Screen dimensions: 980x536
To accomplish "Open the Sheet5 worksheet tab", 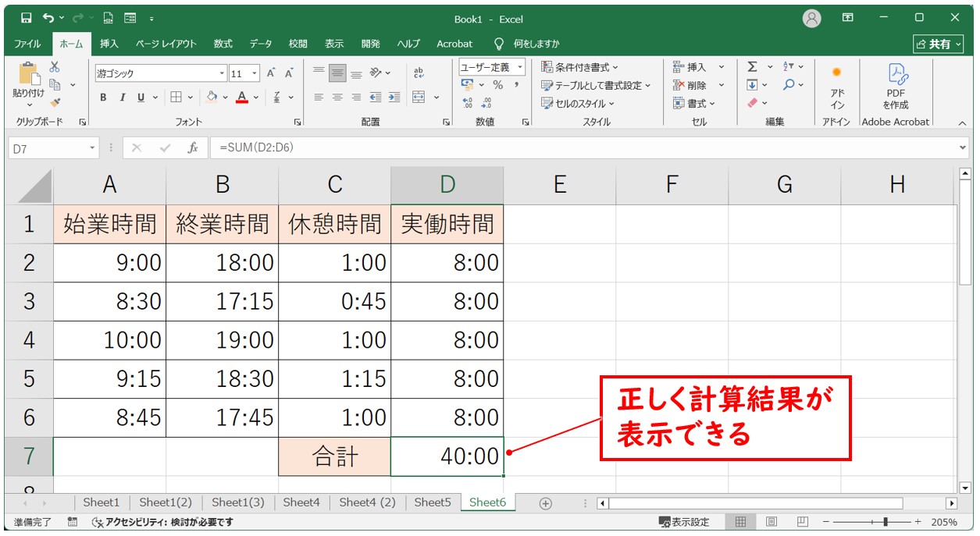I will [433, 502].
